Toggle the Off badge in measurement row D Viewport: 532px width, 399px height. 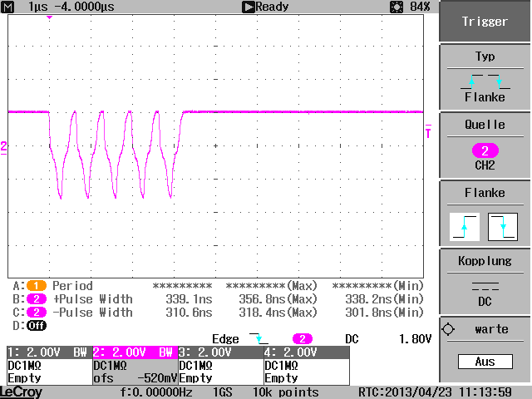(x=37, y=326)
